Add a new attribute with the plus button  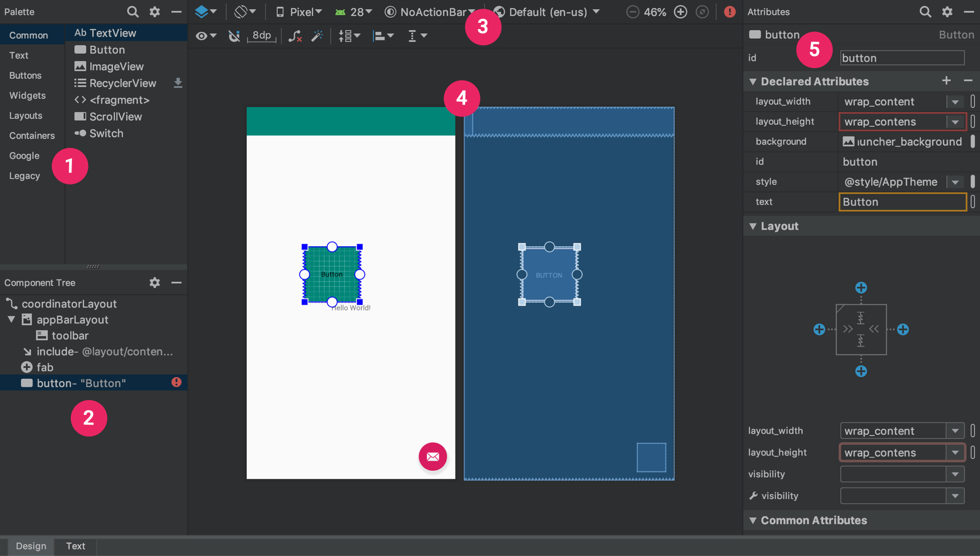[x=946, y=81]
